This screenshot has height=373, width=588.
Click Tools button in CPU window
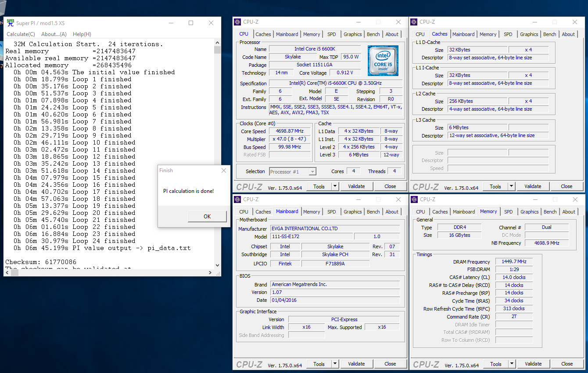pos(319,186)
